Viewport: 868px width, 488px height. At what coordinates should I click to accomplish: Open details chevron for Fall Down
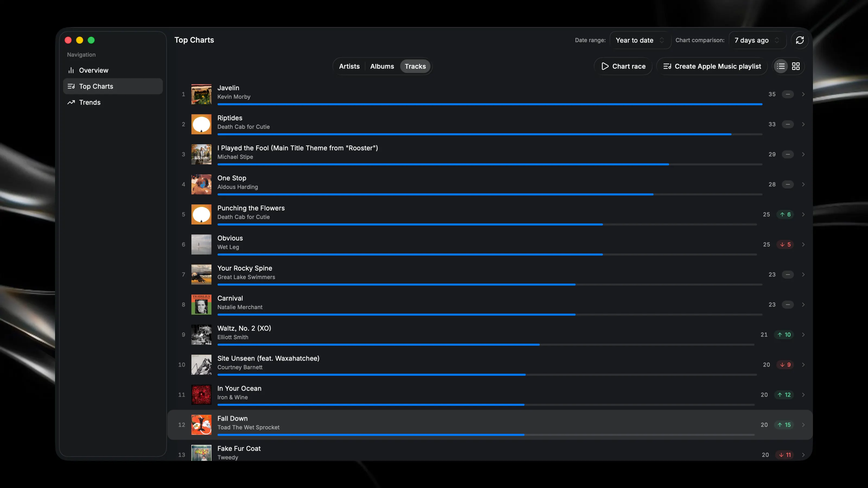point(803,425)
